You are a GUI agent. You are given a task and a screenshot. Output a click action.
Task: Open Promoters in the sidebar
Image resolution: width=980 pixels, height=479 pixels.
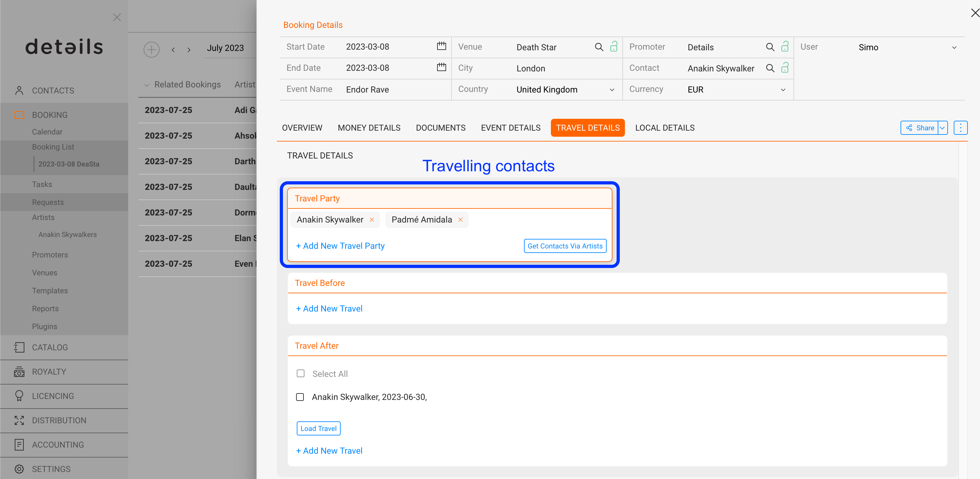pyautogui.click(x=50, y=255)
